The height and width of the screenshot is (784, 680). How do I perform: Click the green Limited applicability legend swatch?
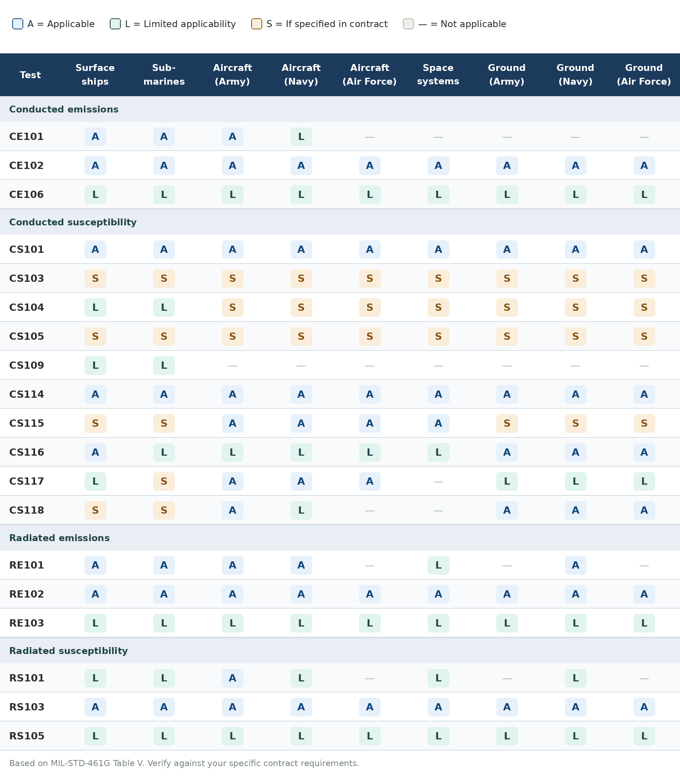pos(115,24)
